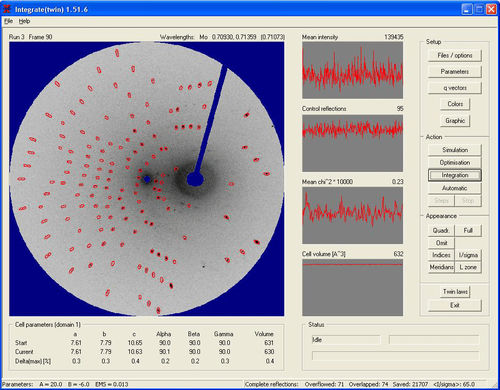Click the Start c value 10.65

135,343
